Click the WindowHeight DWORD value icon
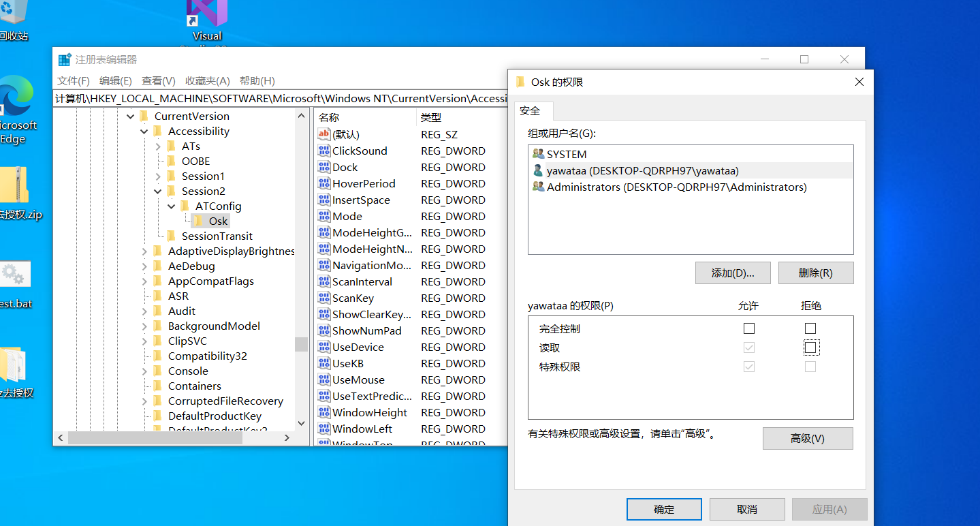 coord(324,412)
